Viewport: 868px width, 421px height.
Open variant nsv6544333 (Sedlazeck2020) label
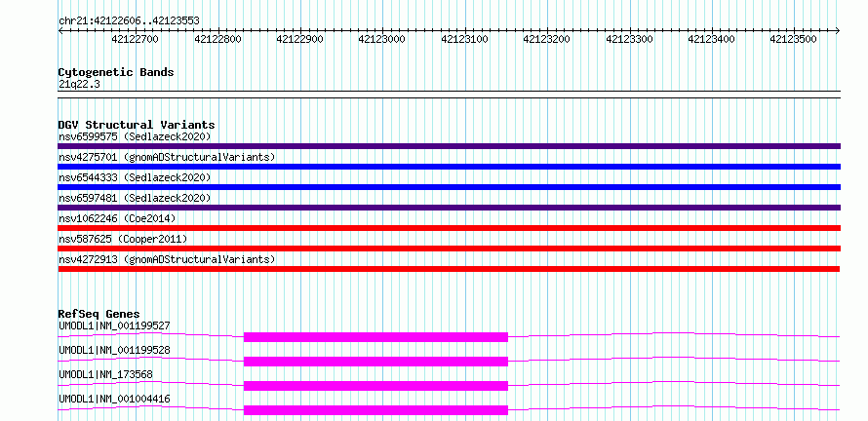[135, 177]
